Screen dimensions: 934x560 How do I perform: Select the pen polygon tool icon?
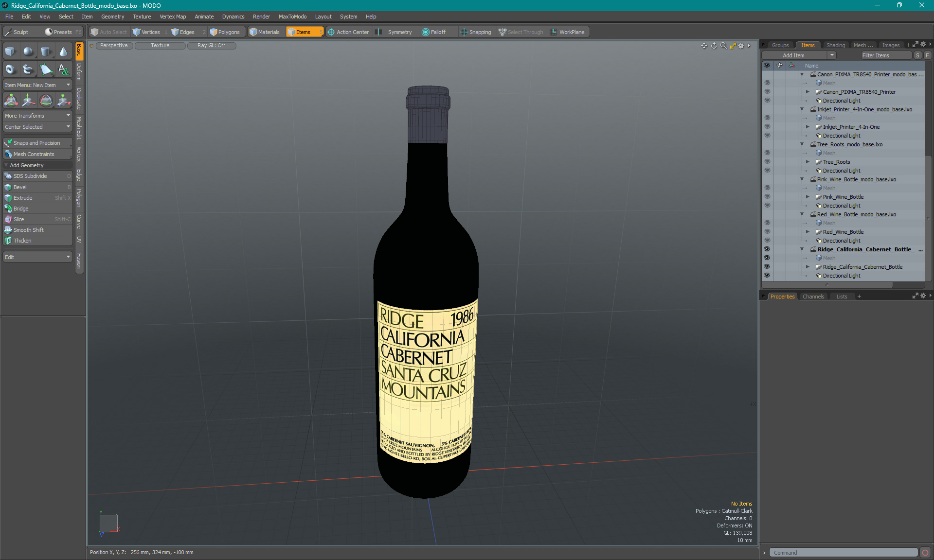(46, 70)
